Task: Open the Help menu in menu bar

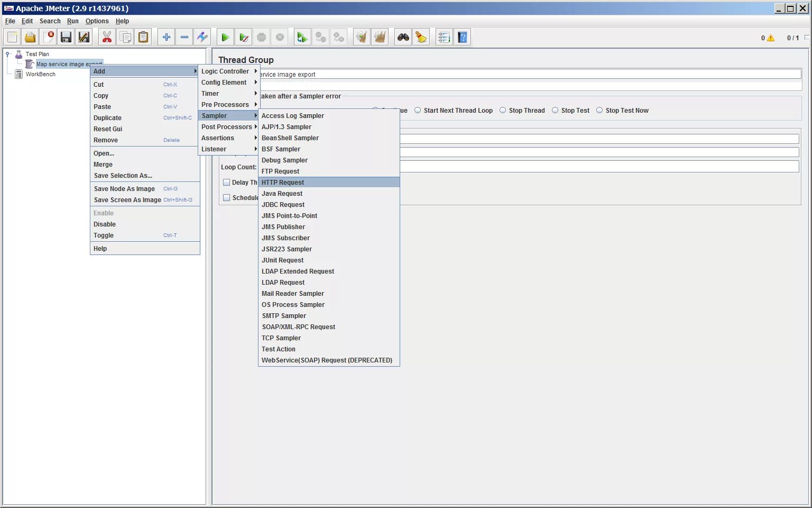Action: [122, 21]
